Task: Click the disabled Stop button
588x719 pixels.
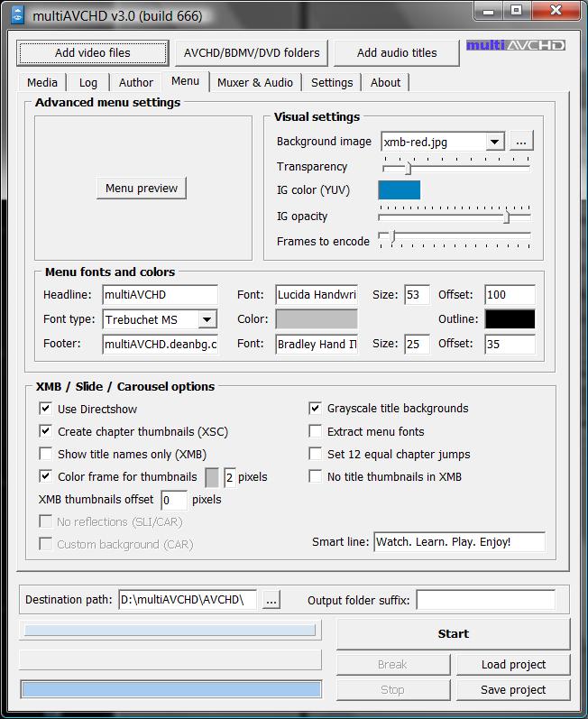Action: 393,689
